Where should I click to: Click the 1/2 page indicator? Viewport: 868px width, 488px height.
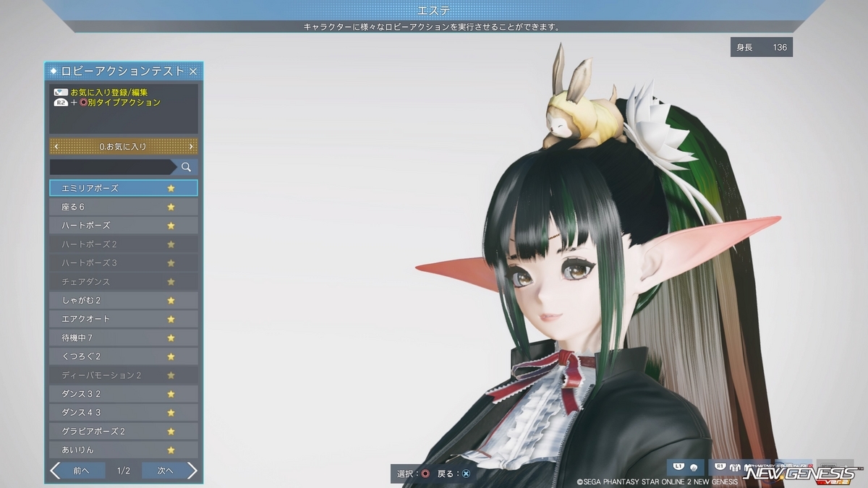click(x=124, y=471)
